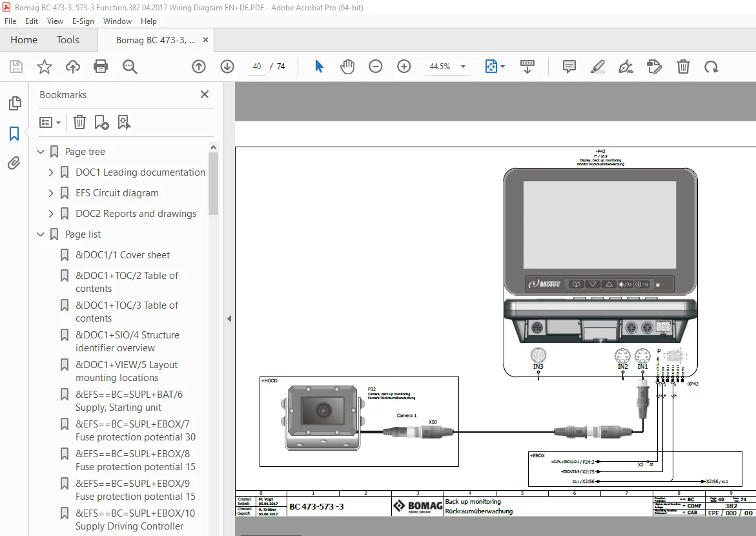The height and width of the screenshot is (536, 756).
Task: Collapse the navigation pane with left arrow
Action: tap(229, 318)
